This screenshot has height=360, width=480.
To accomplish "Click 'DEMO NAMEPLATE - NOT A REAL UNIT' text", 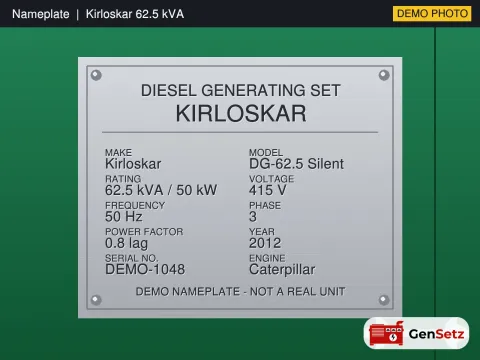I will pos(240,292).
